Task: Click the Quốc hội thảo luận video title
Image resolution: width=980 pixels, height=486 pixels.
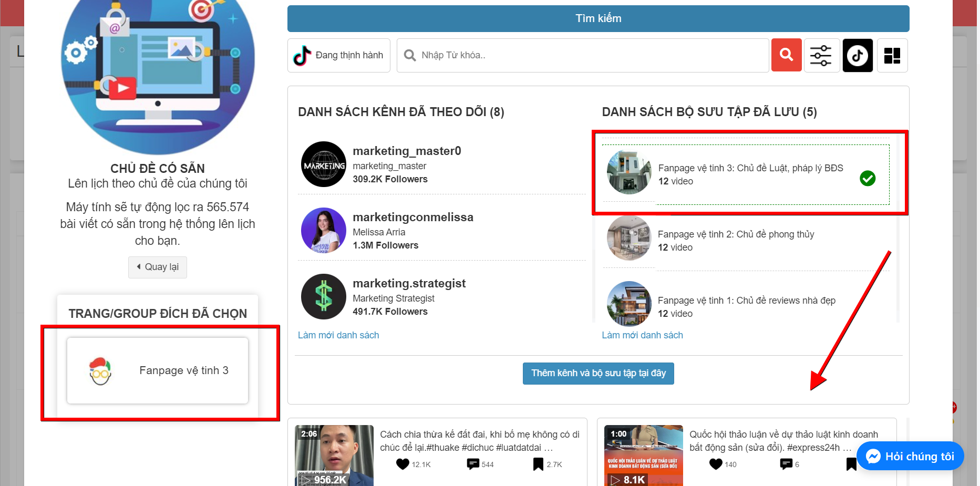Action: (x=784, y=441)
